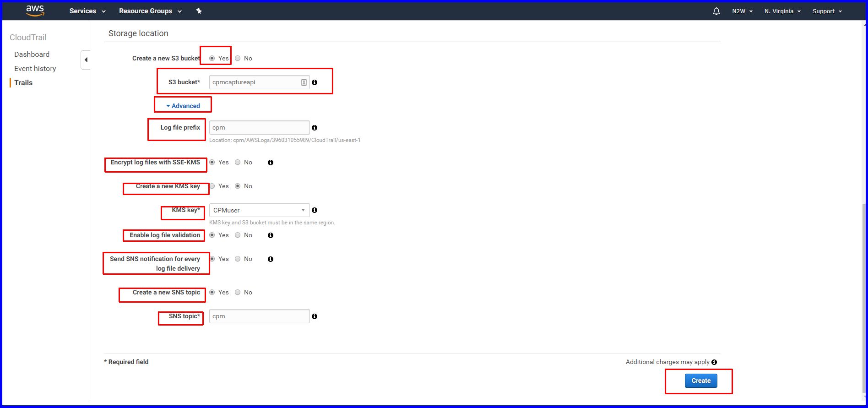Click the autofill icon inside S3 bucket field

(x=304, y=82)
